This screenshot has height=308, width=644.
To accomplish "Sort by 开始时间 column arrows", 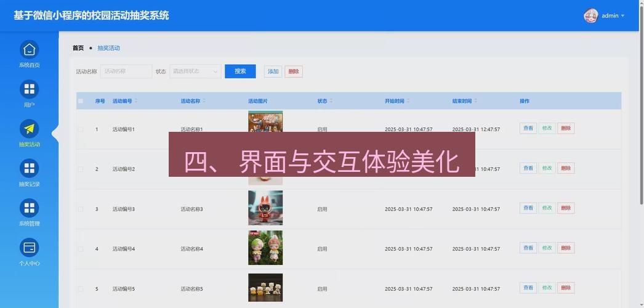I will (x=408, y=101).
